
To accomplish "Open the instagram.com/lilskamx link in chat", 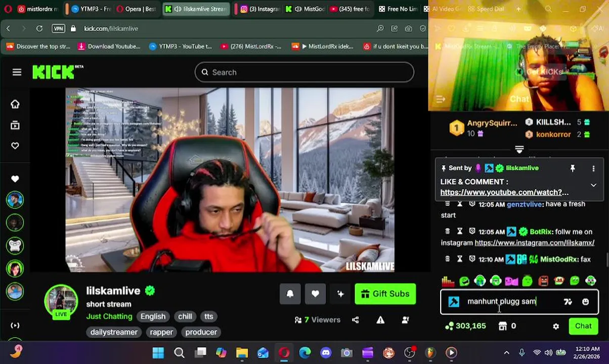I will tap(534, 243).
